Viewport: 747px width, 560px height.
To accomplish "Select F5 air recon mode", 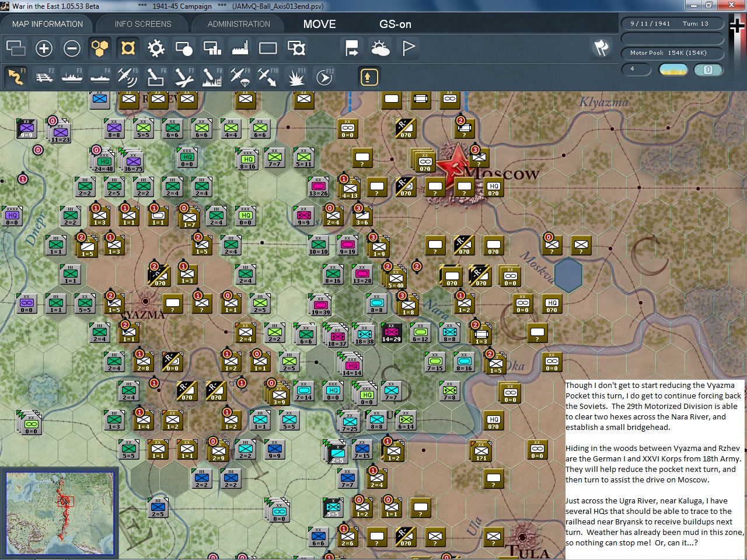I will [128, 77].
